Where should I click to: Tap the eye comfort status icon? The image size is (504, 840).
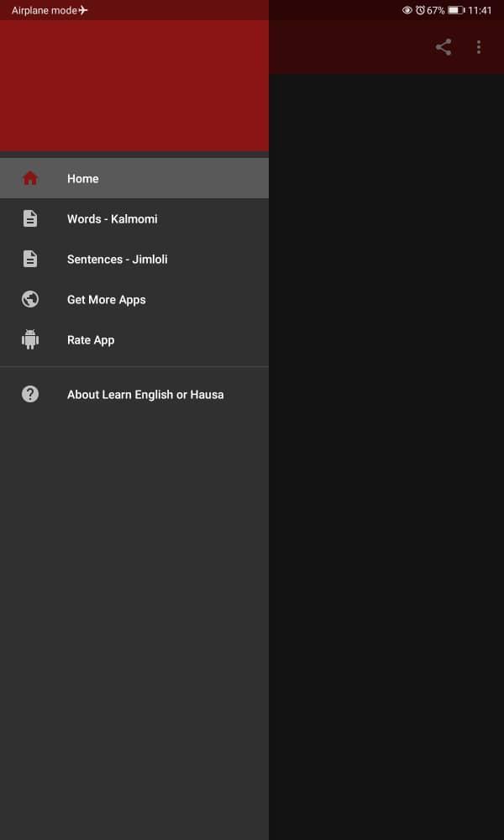[x=407, y=10]
